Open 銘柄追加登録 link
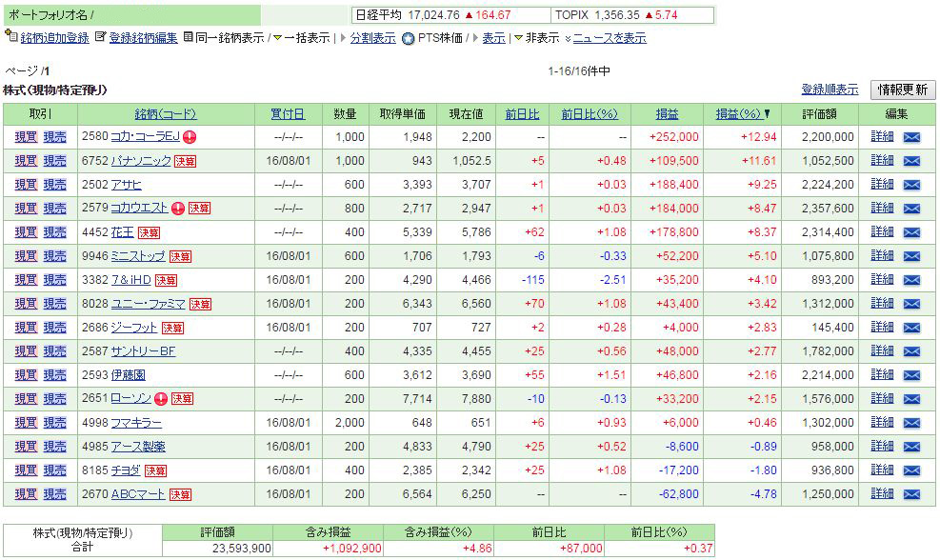The image size is (940, 560). [x=54, y=38]
